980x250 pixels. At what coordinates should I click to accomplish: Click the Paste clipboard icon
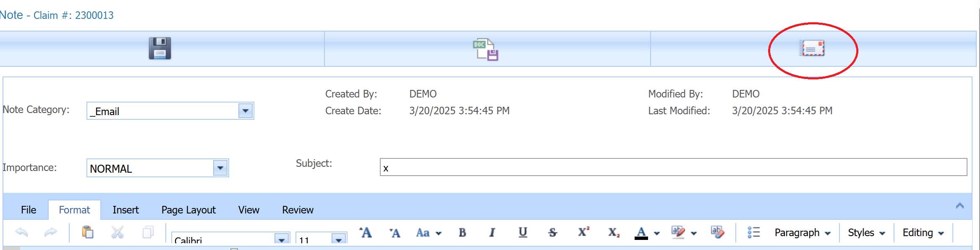coord(87,232)
